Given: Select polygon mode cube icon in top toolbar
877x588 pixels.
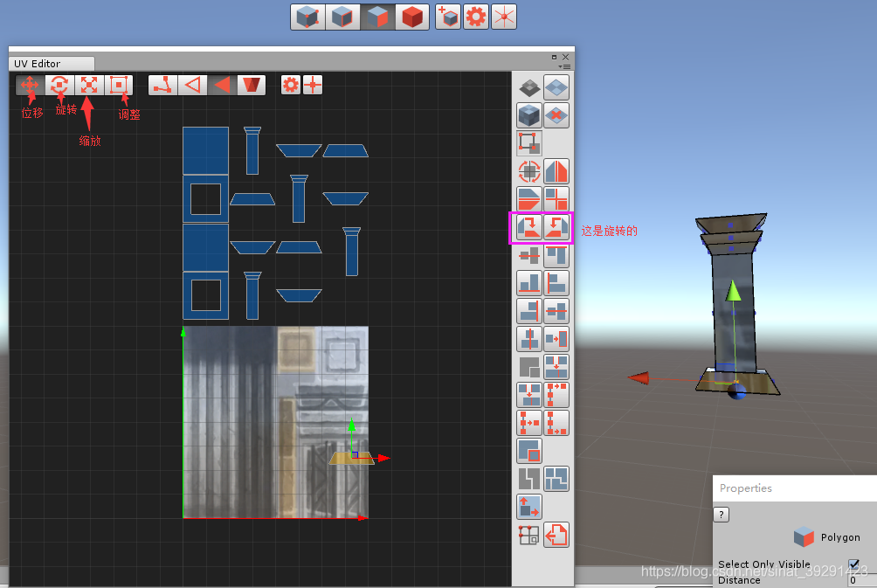Looking at the screenshot, I should click(377, 17).
